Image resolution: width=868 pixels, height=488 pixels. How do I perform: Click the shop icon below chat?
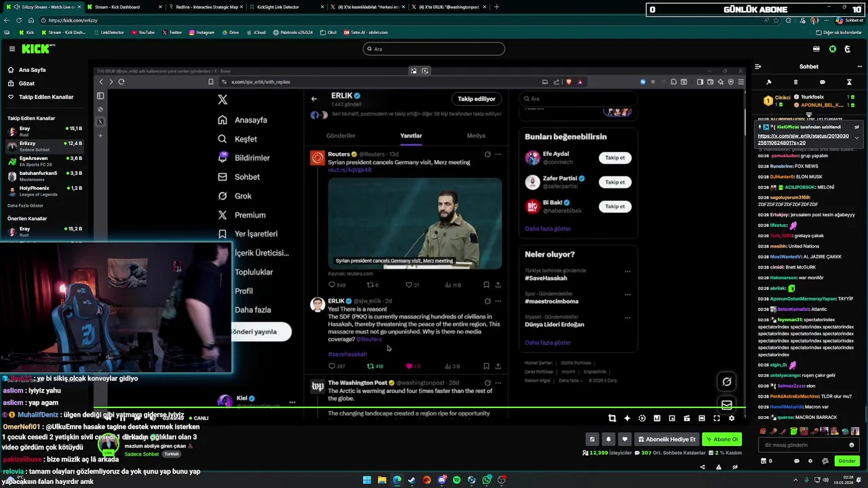[x=764, y=461]
